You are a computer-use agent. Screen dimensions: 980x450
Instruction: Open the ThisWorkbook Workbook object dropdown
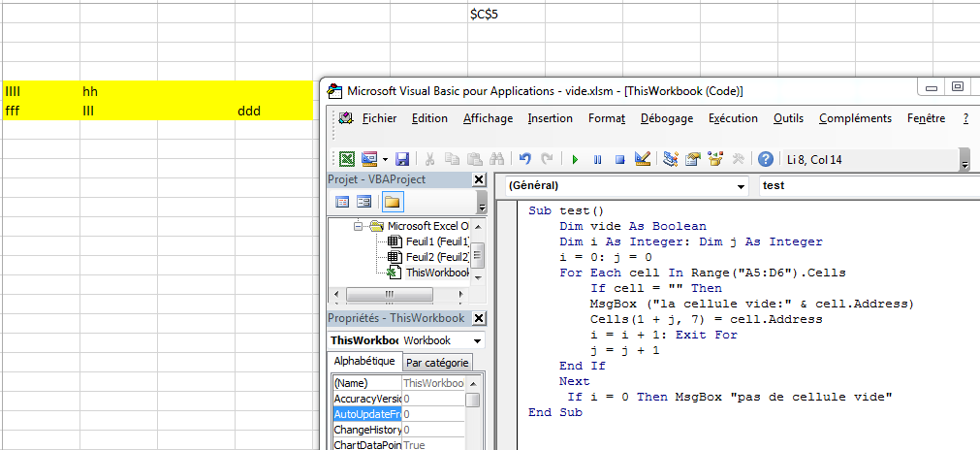477,341
